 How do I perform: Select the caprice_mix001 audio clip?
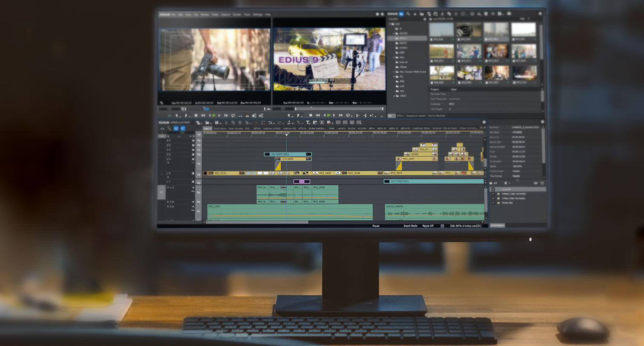point(434,212)
